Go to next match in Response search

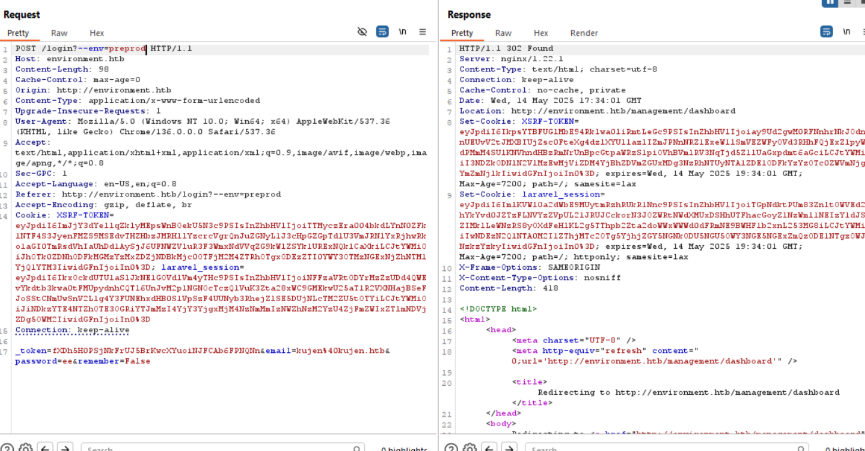[507, 444]
